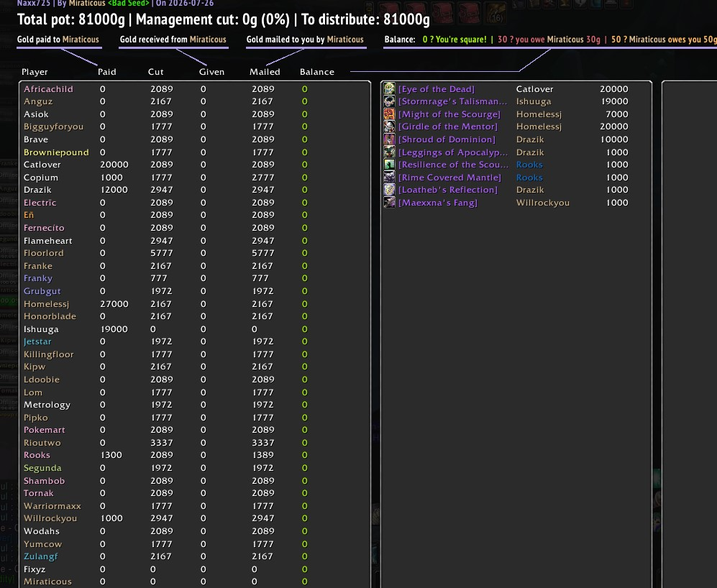Click the Eye of the Dead item icon
The image size is (717, 588).
click(389, 88)
